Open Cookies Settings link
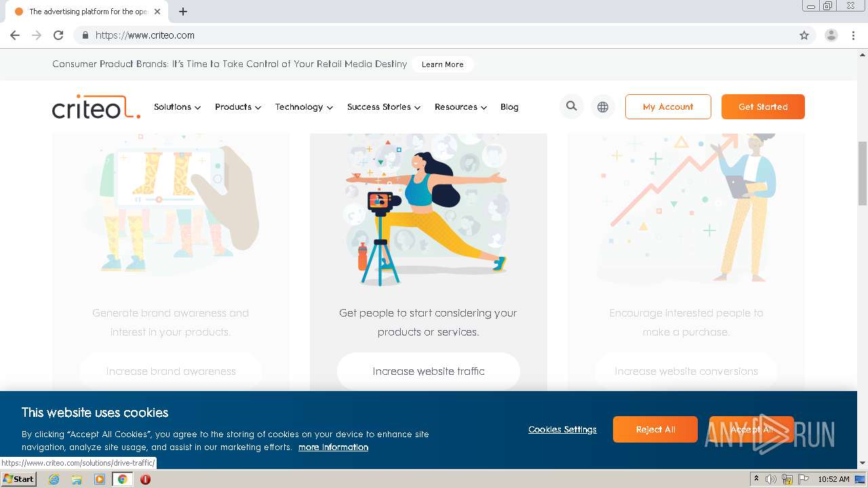 pos(562,430)
